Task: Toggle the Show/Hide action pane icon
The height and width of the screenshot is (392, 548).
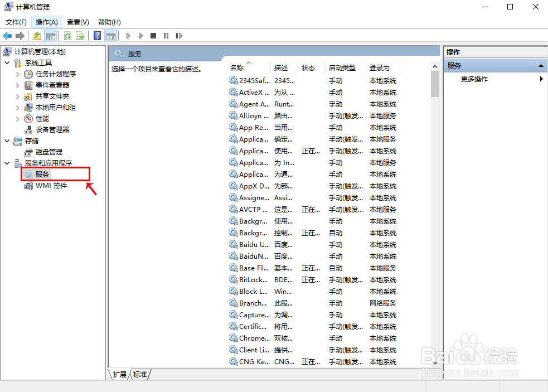Action: pyautogui.click(x=111, y=36)
